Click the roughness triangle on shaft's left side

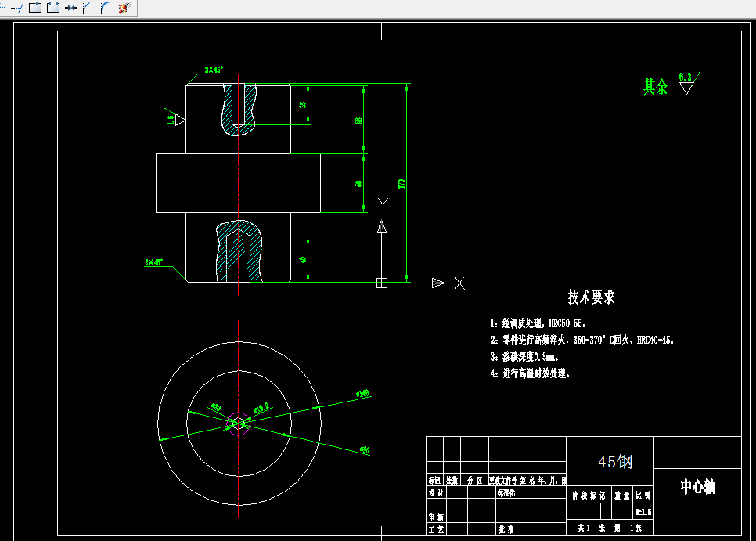click(x=180, y=120)
